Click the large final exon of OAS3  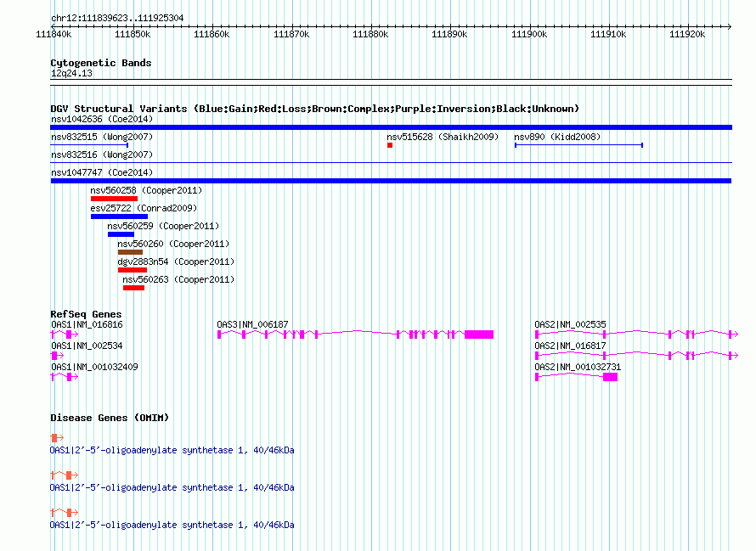(479, 335)
